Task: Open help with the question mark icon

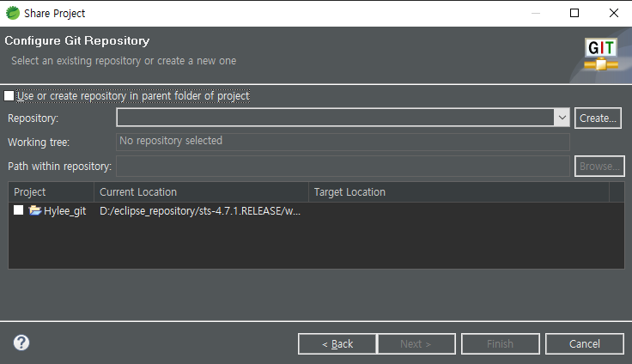Action: point(21,343)
